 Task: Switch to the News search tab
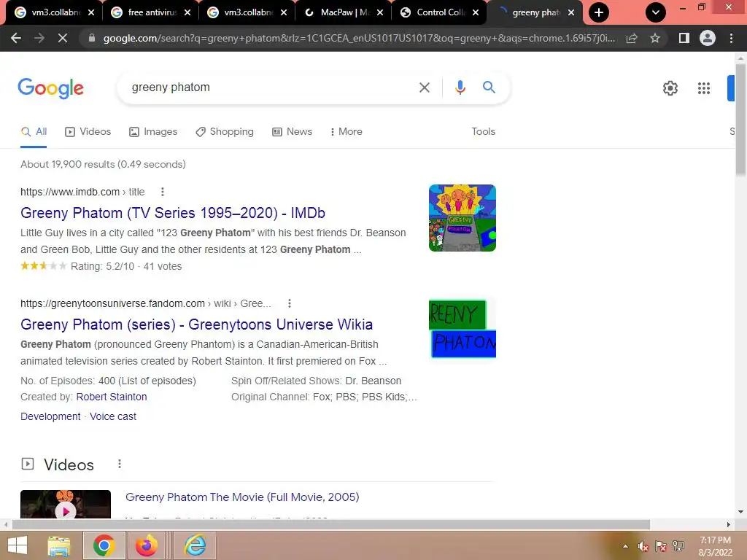(293, 132)
